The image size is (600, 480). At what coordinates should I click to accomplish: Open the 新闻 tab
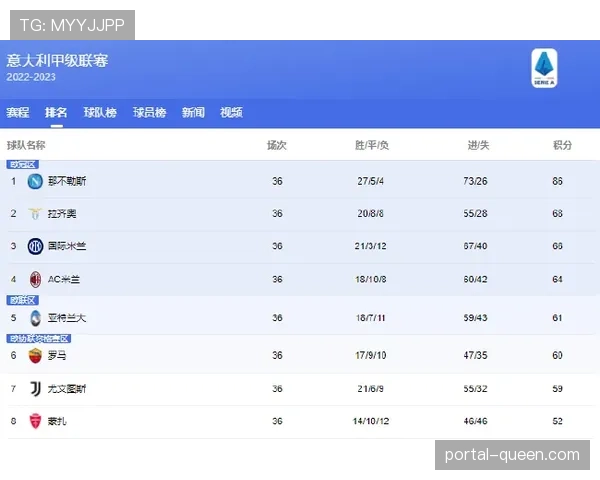(193, 113)
